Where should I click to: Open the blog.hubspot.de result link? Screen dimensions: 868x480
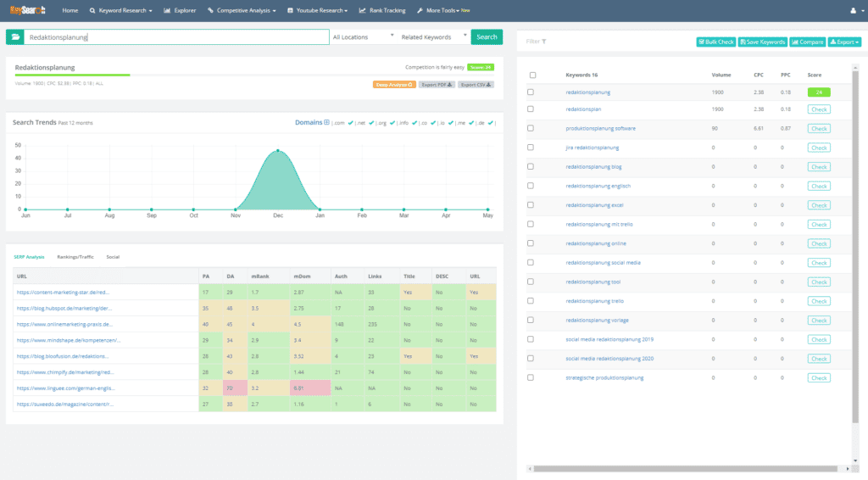coord(64,308)
